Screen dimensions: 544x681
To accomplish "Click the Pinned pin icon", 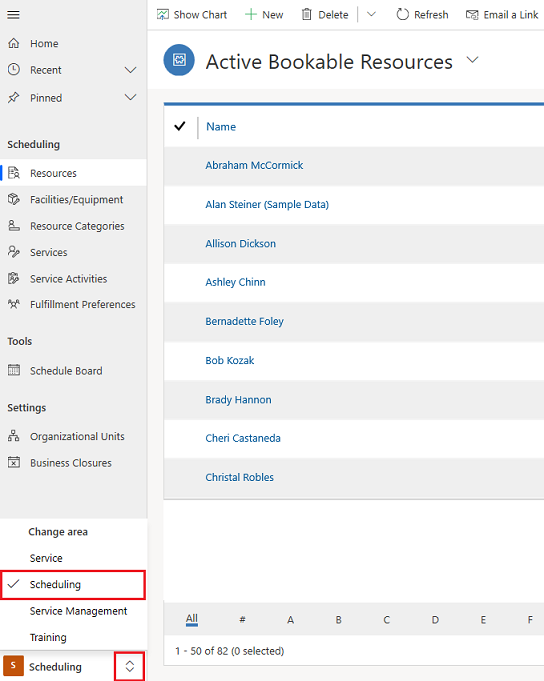I will [14, 97].
